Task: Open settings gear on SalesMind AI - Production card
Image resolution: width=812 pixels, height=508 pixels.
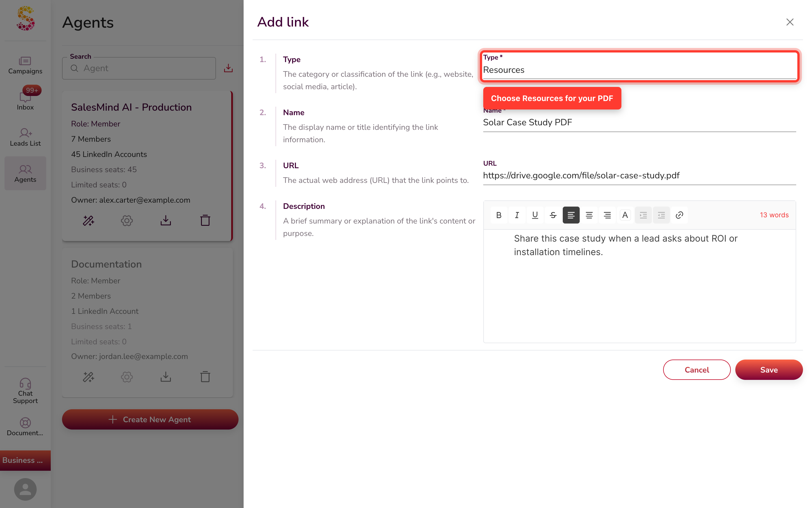Action: pyautogui.click(x=127, y=220)
